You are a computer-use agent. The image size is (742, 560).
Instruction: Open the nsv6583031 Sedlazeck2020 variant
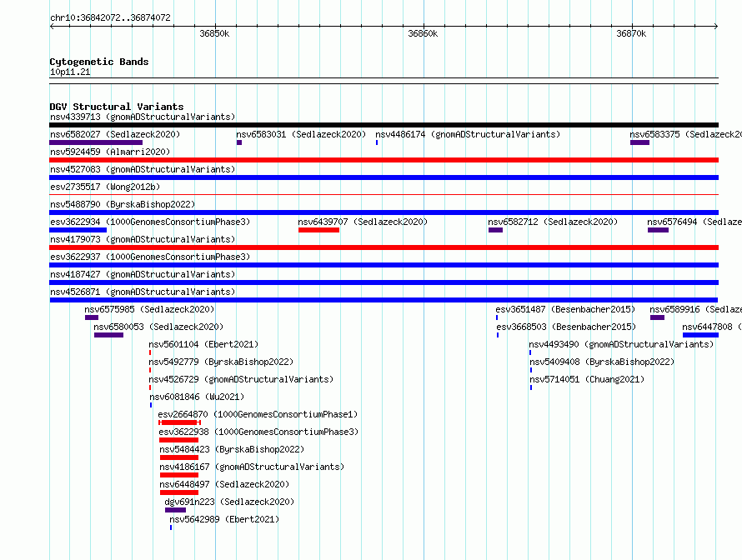[x=301, y=134]
